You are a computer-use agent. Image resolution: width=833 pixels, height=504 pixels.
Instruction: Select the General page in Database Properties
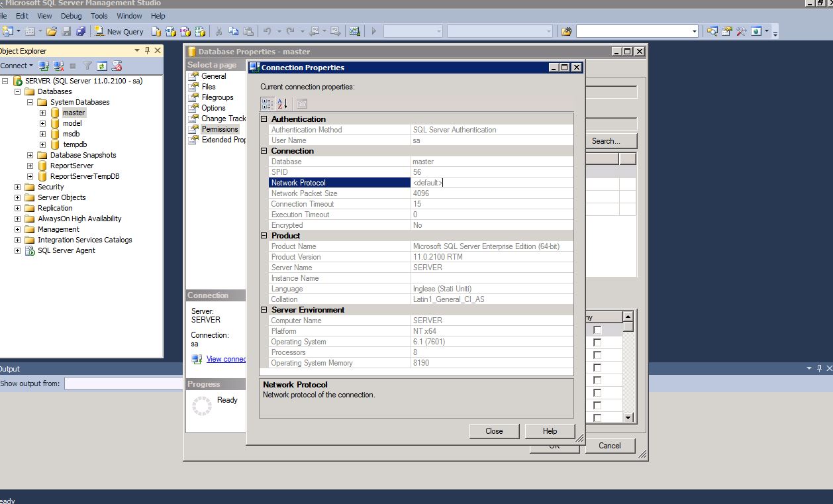coord(214,76)
